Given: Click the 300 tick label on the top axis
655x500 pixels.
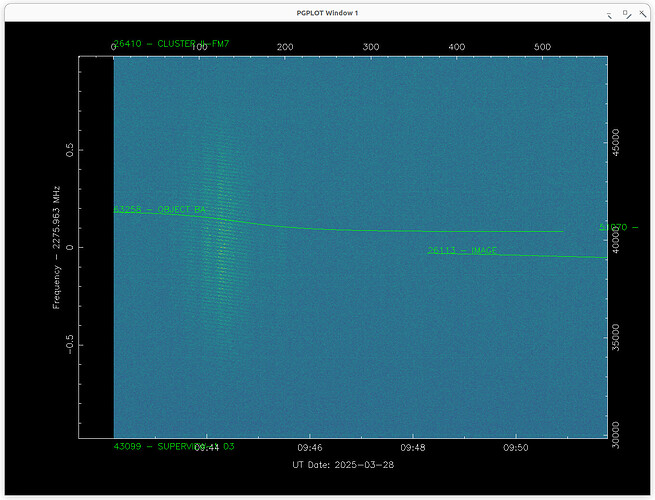Looking at the screenshot, I should [x=371, y=47].
